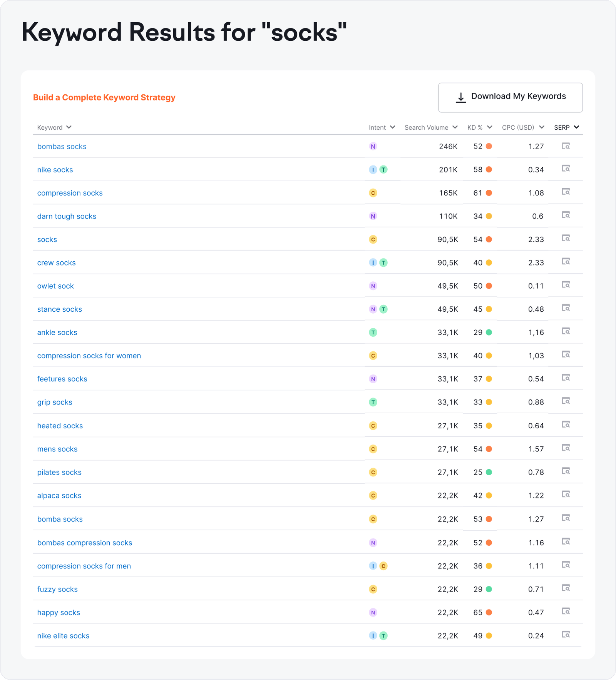This screenshot has width=616, height=680.
Task: Click the orange KD dot for compression socks
Action: 489,192
